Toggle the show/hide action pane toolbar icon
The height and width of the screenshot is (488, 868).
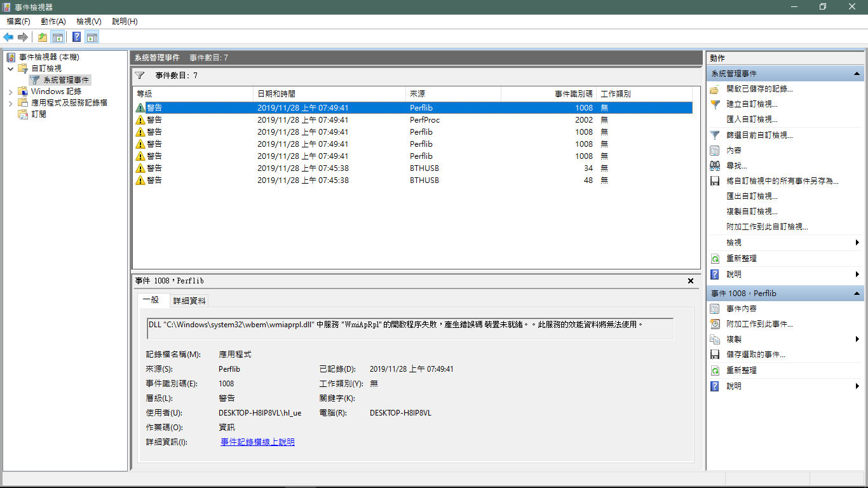[x=92, y=37]
